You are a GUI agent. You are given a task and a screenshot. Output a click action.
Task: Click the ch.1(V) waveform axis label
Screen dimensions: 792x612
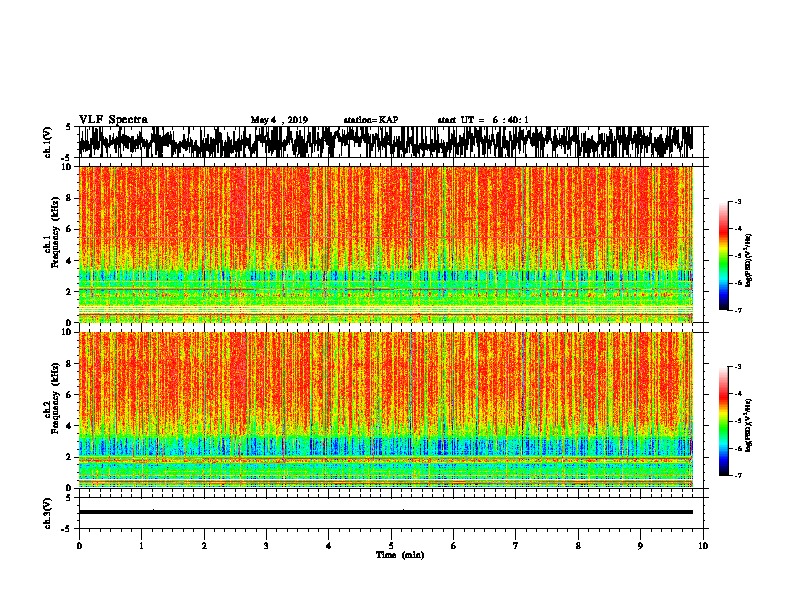(48, 142)
